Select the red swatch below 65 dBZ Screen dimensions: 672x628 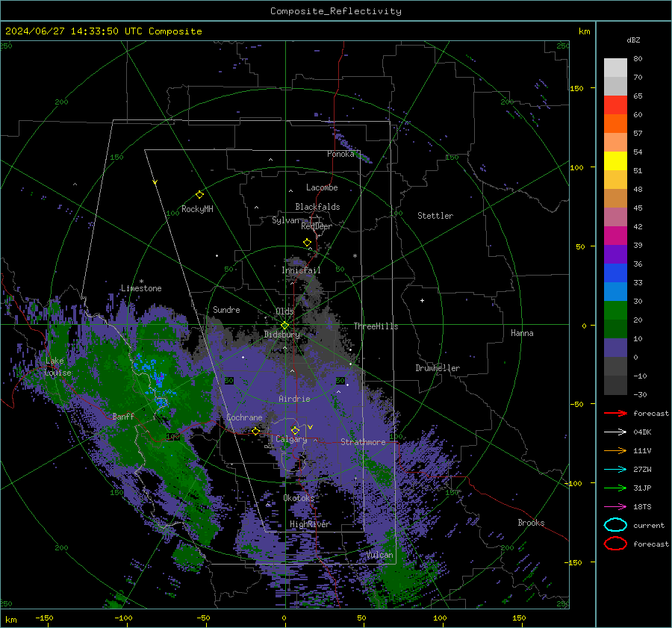click(615, 105)
